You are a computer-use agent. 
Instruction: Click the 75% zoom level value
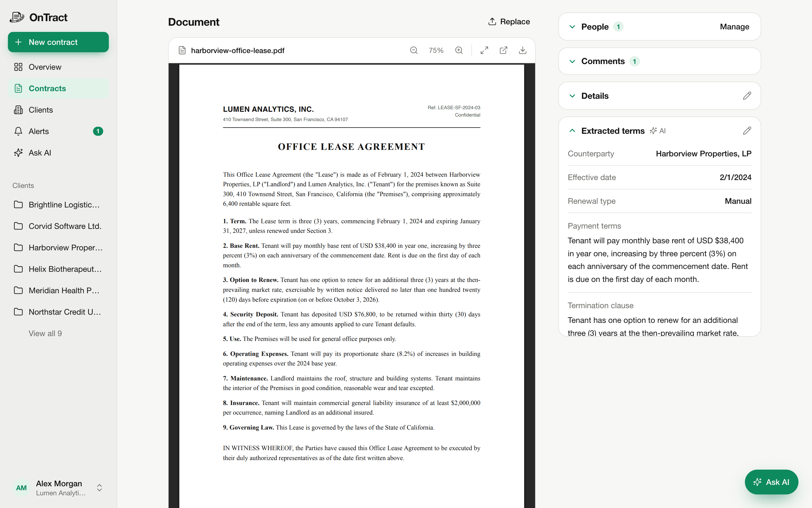point(436,51)
